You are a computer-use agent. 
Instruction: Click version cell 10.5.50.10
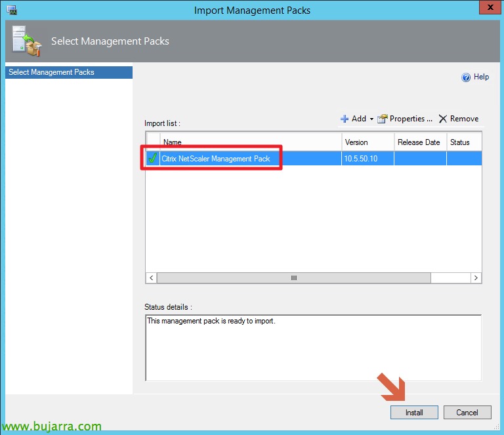(x=367, y=158)
